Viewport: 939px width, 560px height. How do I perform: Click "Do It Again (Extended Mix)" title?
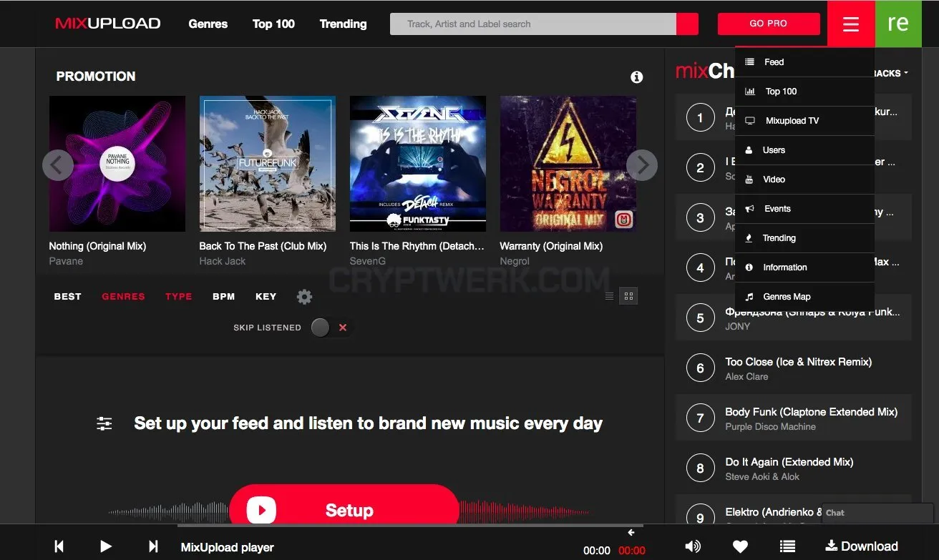789,462
